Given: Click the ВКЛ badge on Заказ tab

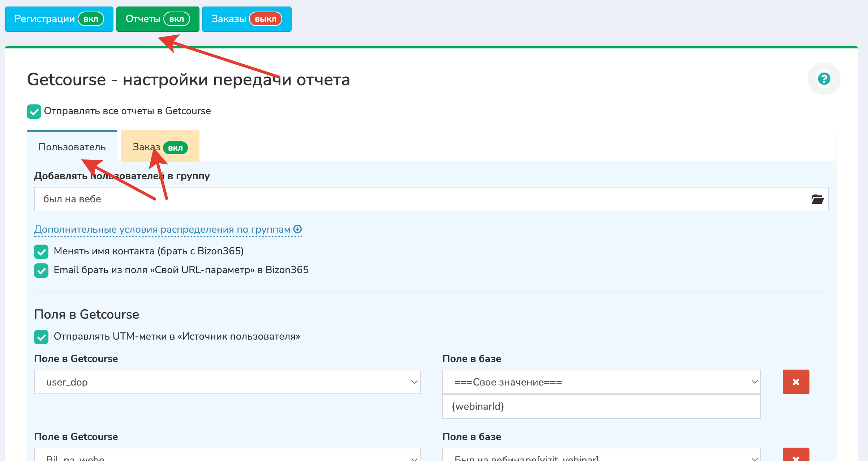Looking at the screenshot, I should point(175,148).
